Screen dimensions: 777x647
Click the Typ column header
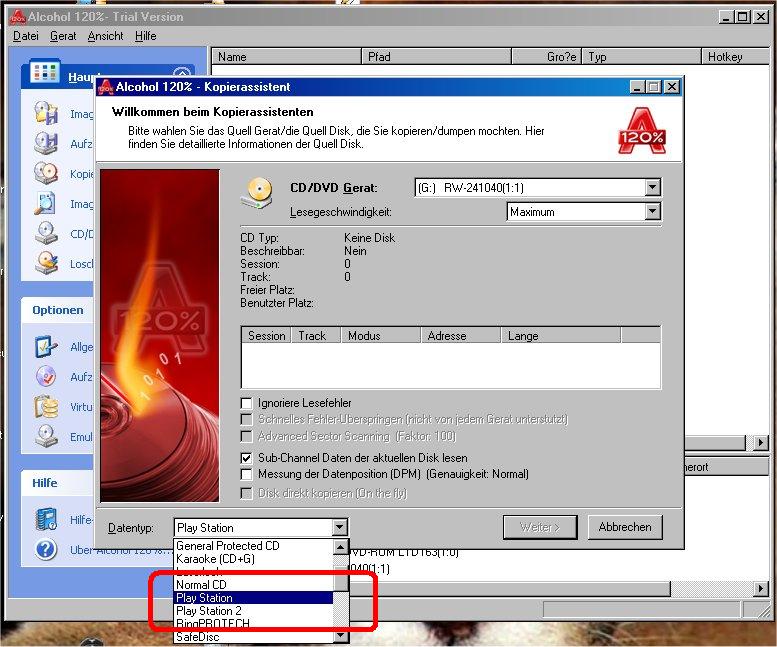pos(642,56)
